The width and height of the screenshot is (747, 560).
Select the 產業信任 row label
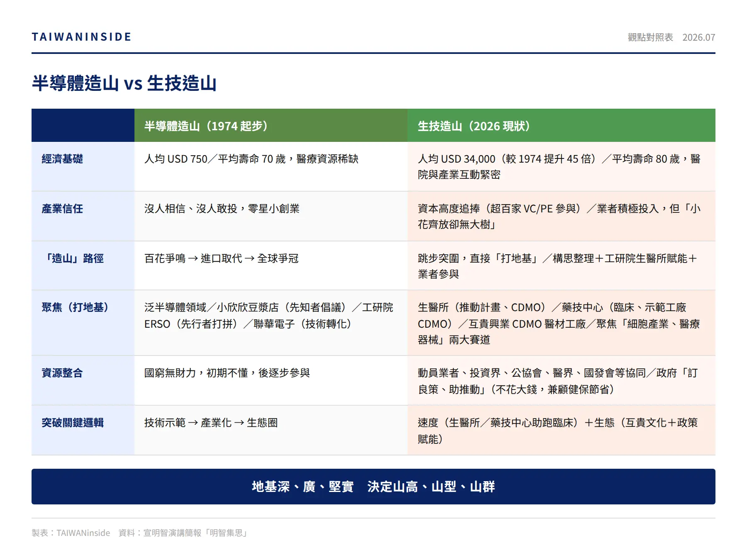pos(62,209)
